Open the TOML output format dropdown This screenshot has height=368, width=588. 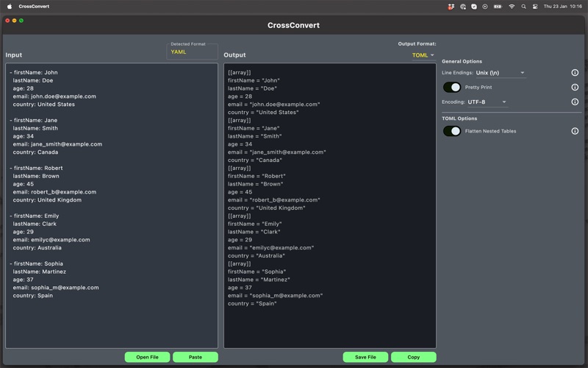[x=423, y=55]
